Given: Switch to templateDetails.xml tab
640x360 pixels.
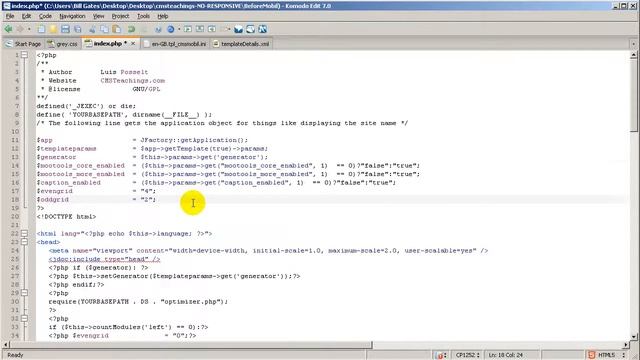Looking at the screenshot, I should [x=241, y=44].
